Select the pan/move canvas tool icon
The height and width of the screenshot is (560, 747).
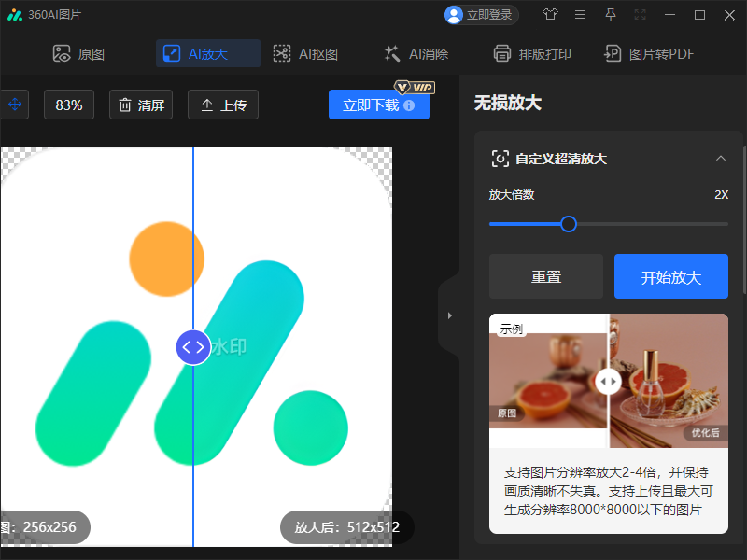(x=14, y=105)
